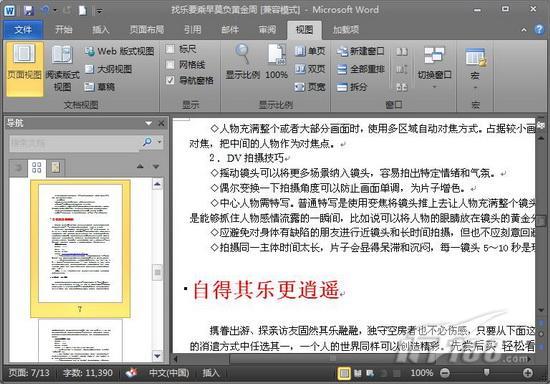
Task: Switch to 阅读版式视图 reading view
Action: point(62,69)
